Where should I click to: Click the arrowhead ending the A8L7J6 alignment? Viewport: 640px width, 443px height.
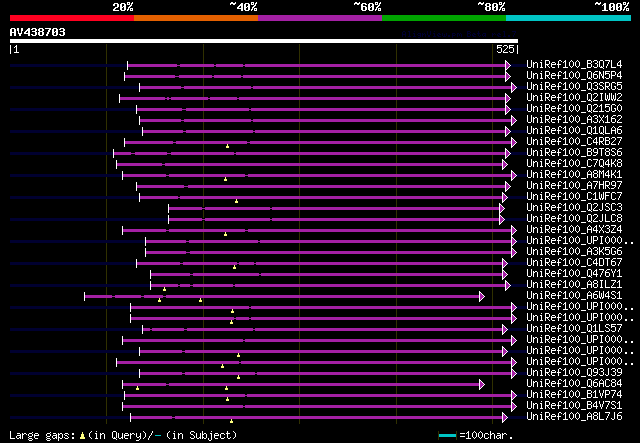click(504, 418)
